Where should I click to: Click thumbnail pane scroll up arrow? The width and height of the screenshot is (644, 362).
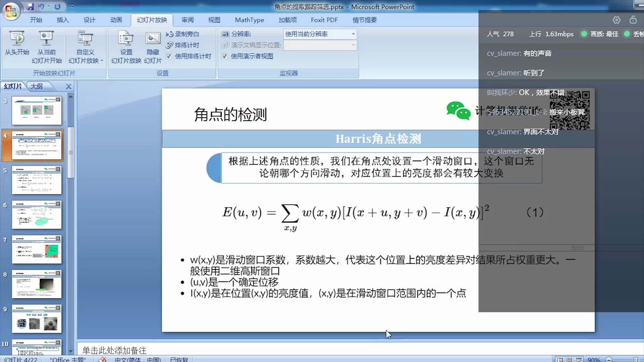70,97
